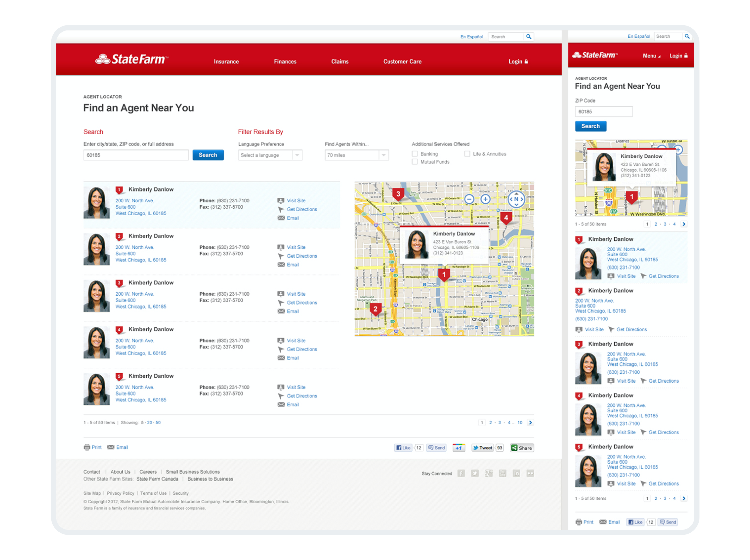
Task: Click the Print icon below desktop results
Action: pyautogui.click(x=92, y=447)
